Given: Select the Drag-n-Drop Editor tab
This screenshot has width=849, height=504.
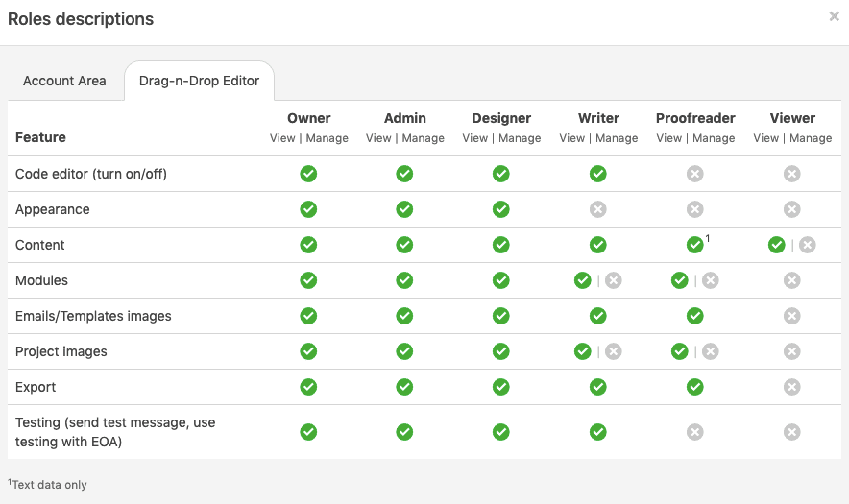Looking at the screenshot, I should (199, 81).
